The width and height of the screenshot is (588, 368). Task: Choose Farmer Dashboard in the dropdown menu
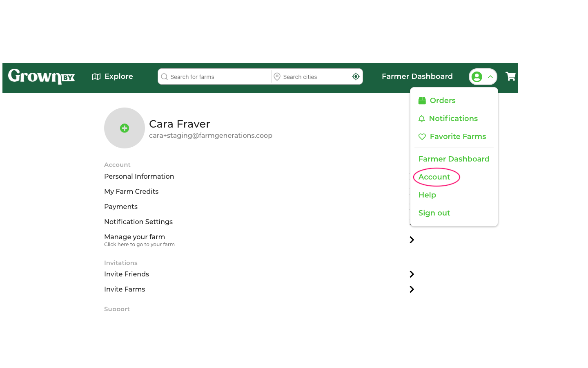tap(454, 159)
